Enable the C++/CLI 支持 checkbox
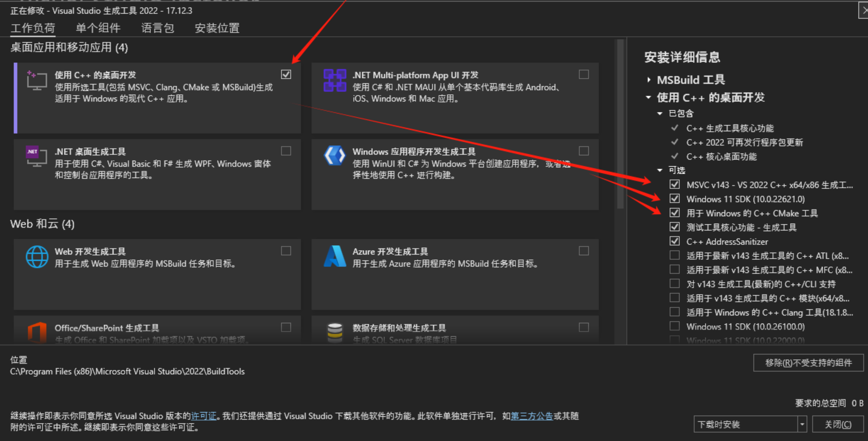This screenshot has height=441, width=868. [675, 283]
